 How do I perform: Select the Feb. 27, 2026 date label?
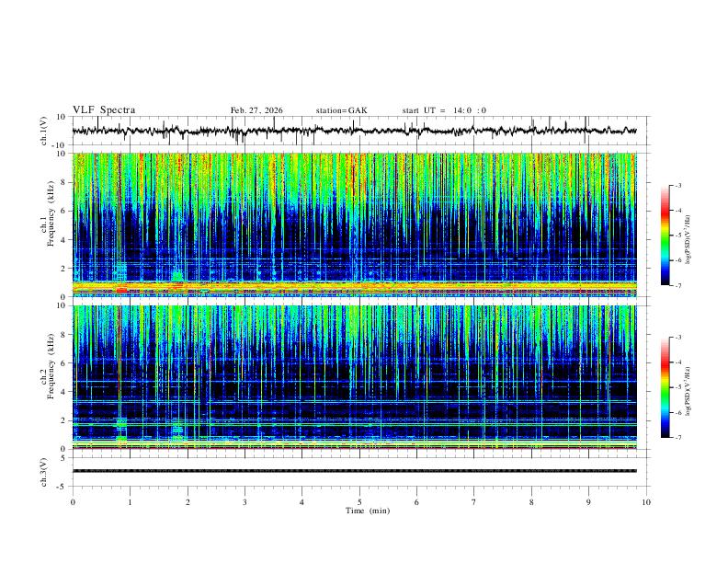256,110
